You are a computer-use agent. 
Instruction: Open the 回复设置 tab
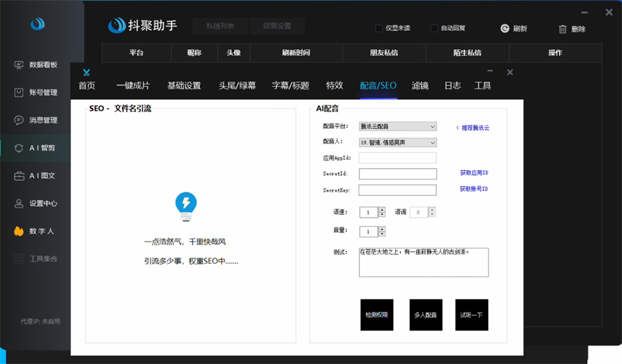(277, 26)
